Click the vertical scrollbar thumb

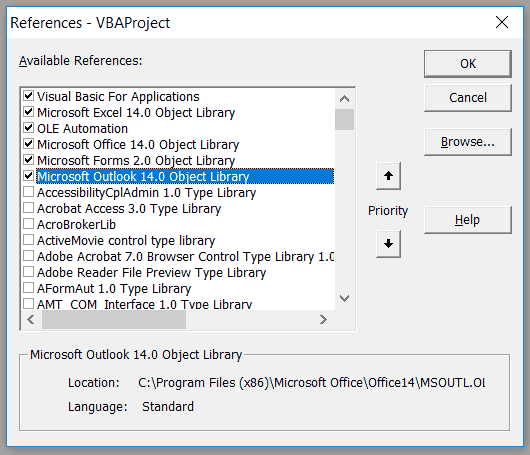(344, 119)
